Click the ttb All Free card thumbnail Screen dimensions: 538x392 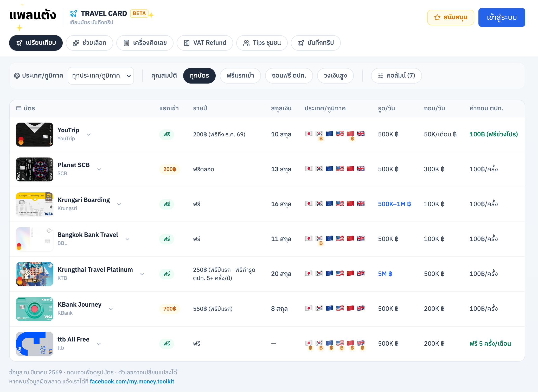click(35, 344)
